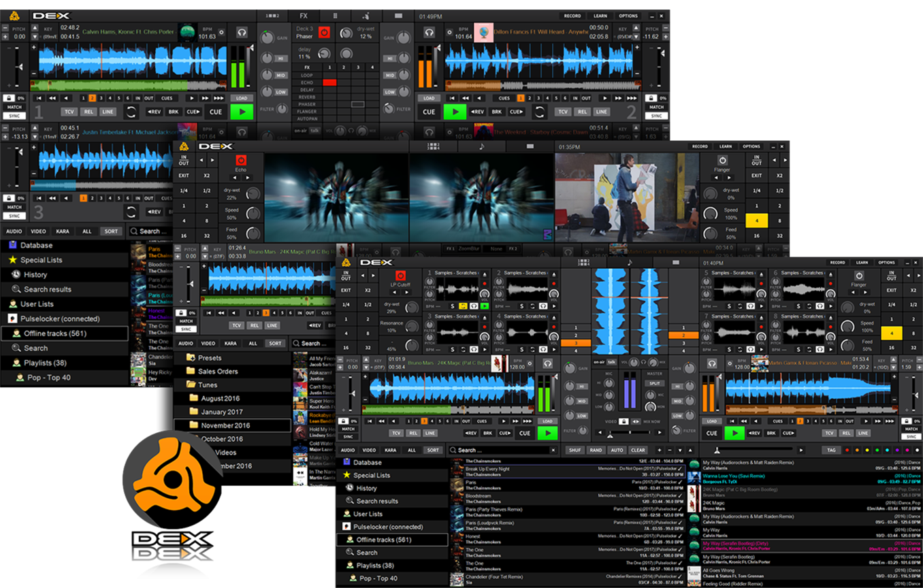Click red record dot on sample slot 2
Viewport: 923px width, 588px height.
(554, 283)
